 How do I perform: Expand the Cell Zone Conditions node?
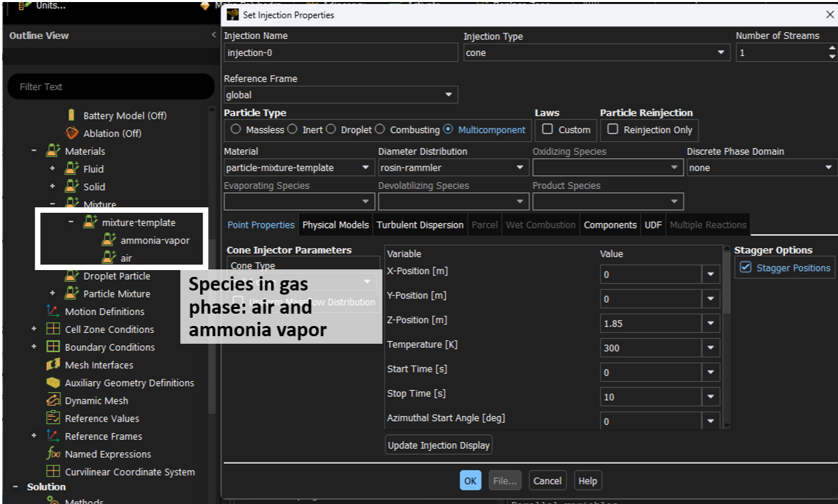point(34,329)
